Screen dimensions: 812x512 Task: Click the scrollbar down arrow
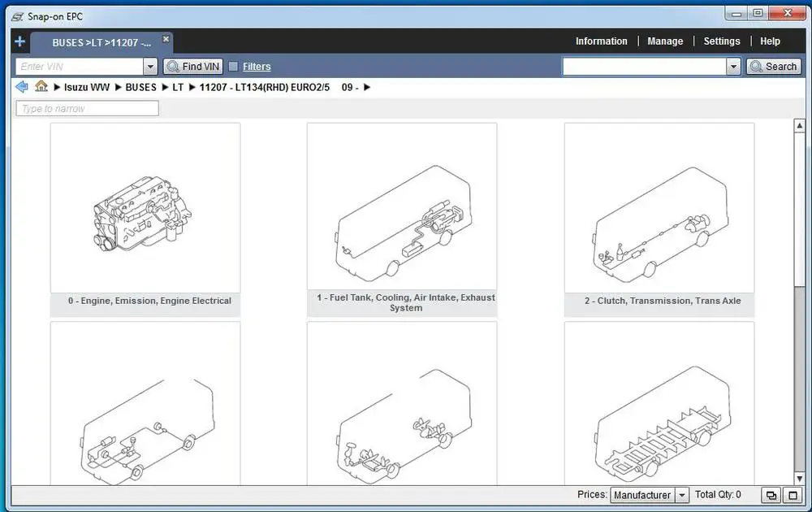pos(800,479)
